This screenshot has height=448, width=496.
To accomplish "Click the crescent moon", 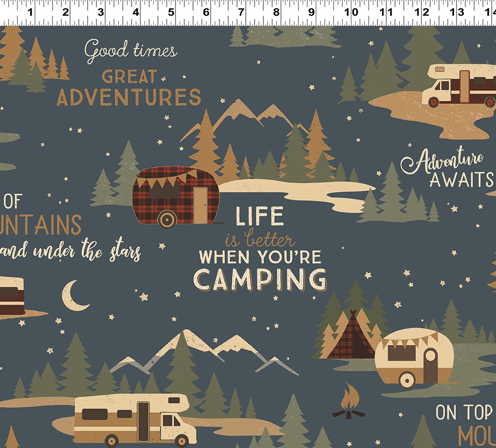I will [75, 296].
